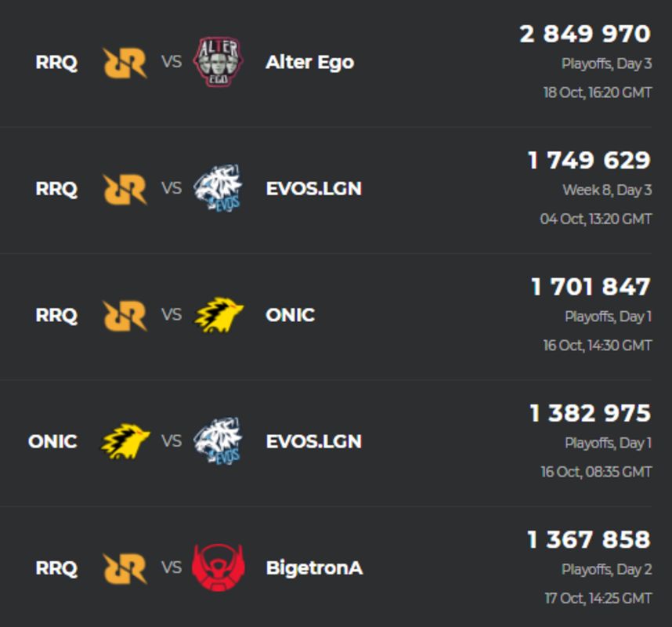Click the Week 8, Day 3 stage label
The height and width of the screenshot is (627, 672).
(607, 190)
